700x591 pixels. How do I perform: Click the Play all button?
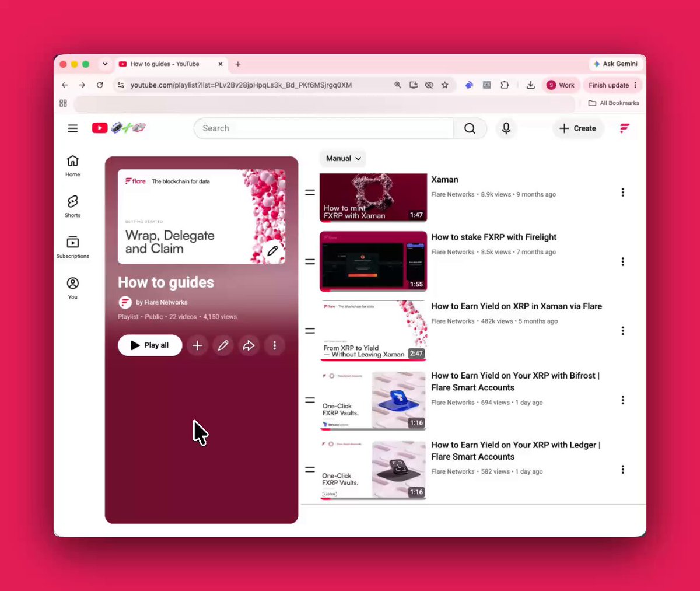[x=150, y=345]
